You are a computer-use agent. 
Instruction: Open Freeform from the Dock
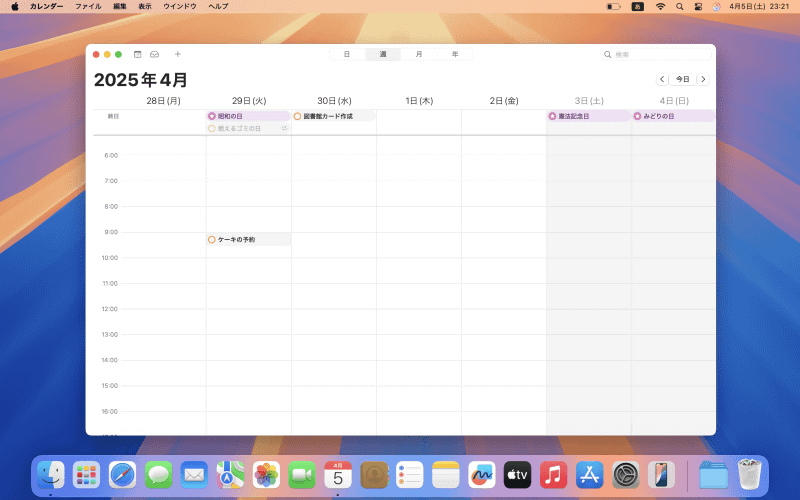[482, 475]
